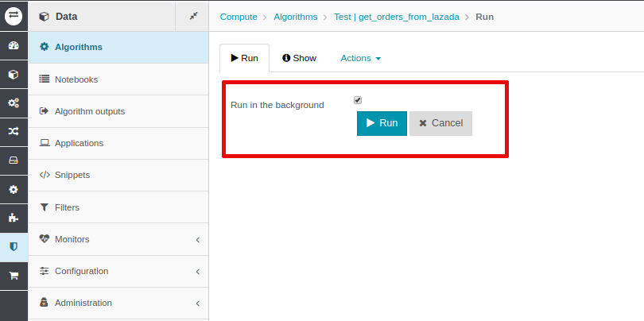Uncheck the Run in the background checkbox
This screenshot has height=321, width=644.
[358, 100]
